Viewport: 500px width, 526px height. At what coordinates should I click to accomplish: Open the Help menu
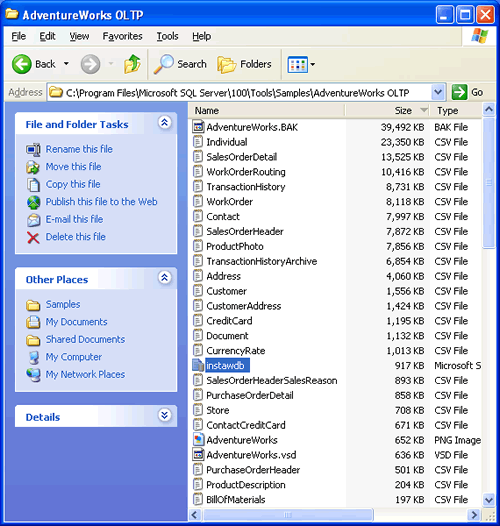tap(201, 36)
